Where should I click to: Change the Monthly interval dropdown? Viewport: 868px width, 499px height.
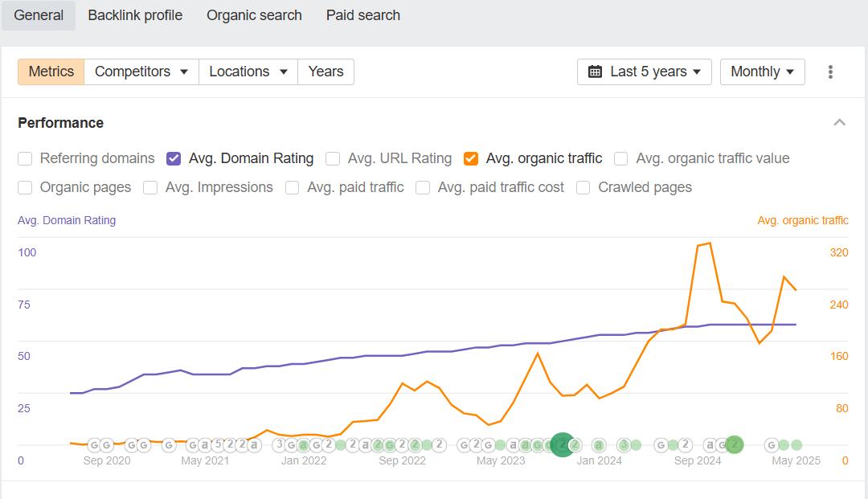click(762, 72)
